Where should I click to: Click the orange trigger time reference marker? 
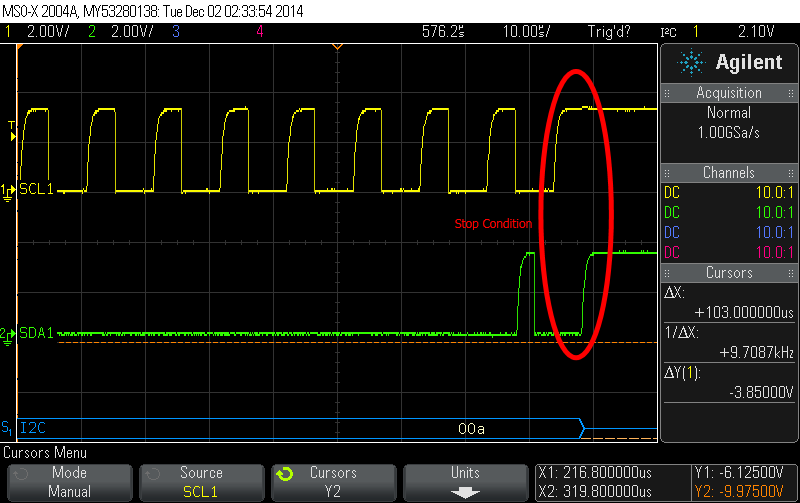(x=337, y=47)
